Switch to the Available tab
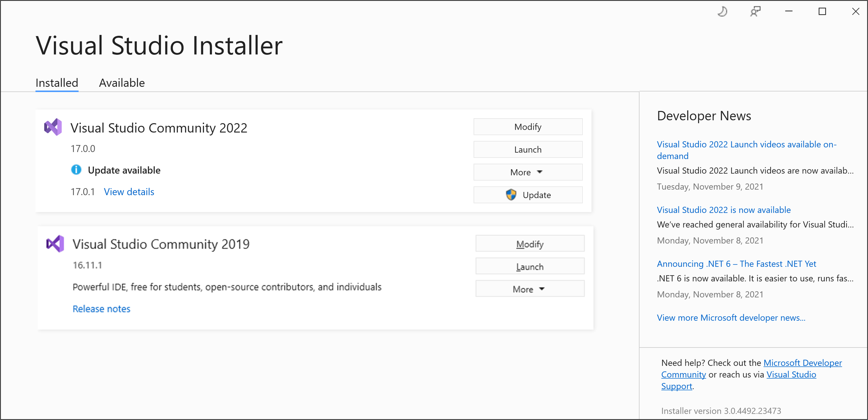 122,83
